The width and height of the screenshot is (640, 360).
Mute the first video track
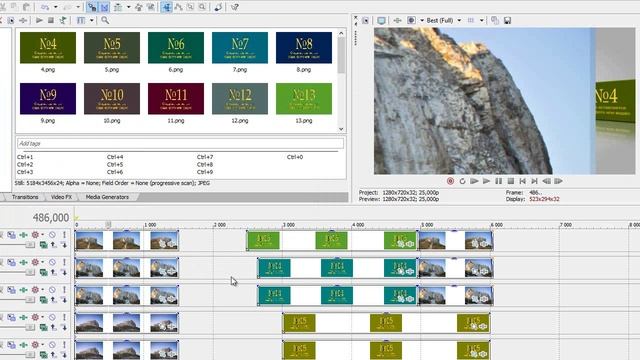[x=52, y=235]
